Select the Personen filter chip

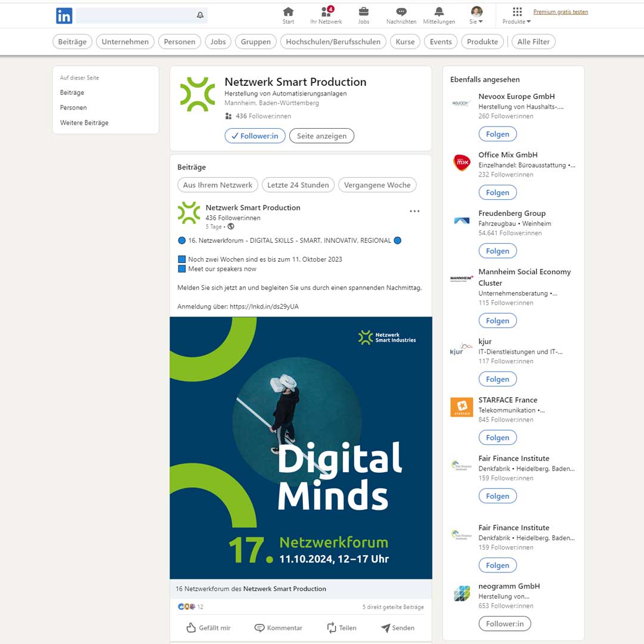pos(179,42)
